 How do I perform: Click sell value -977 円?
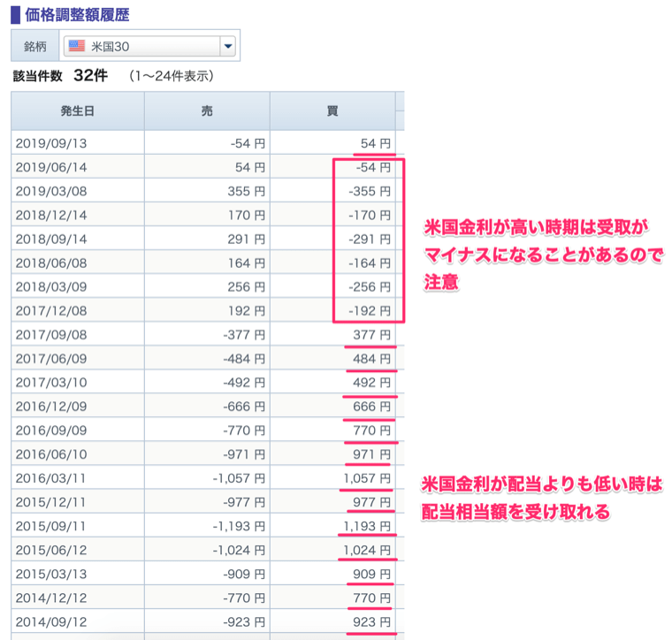coord(244,502)
